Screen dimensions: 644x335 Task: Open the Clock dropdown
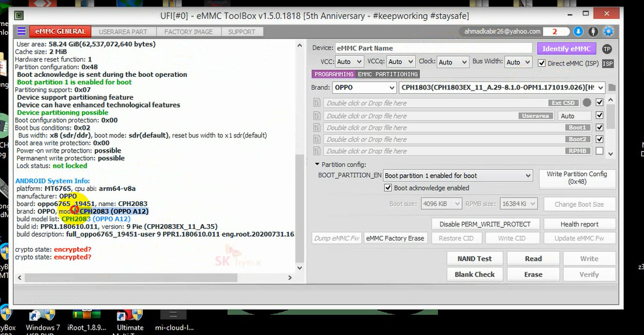pyautogui.click(x=452, y=62)
